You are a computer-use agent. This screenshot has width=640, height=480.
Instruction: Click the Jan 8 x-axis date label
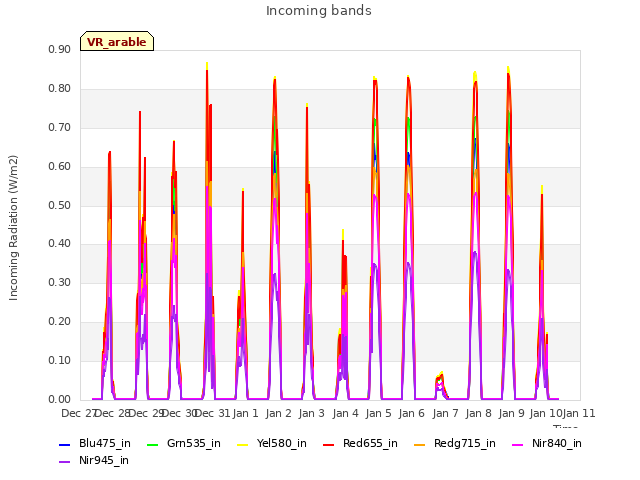click(x=479, y=413)
